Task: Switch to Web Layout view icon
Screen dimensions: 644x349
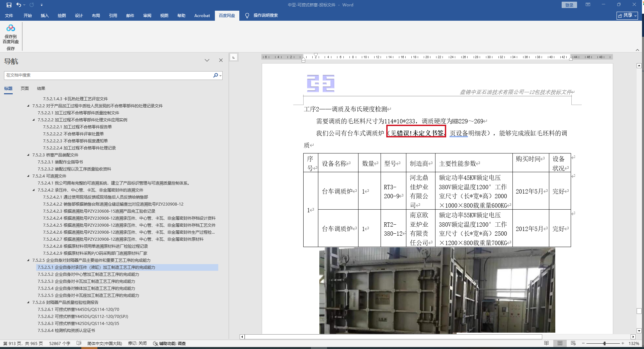Action: click(573, 343)
